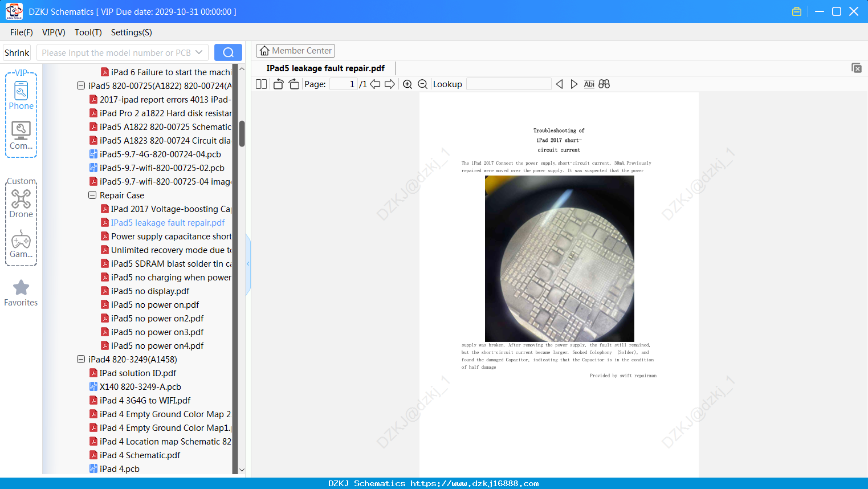This screenshot has height=489, width=868.
Task: Go to previous page arrow
Action: [x=375, y=84]
